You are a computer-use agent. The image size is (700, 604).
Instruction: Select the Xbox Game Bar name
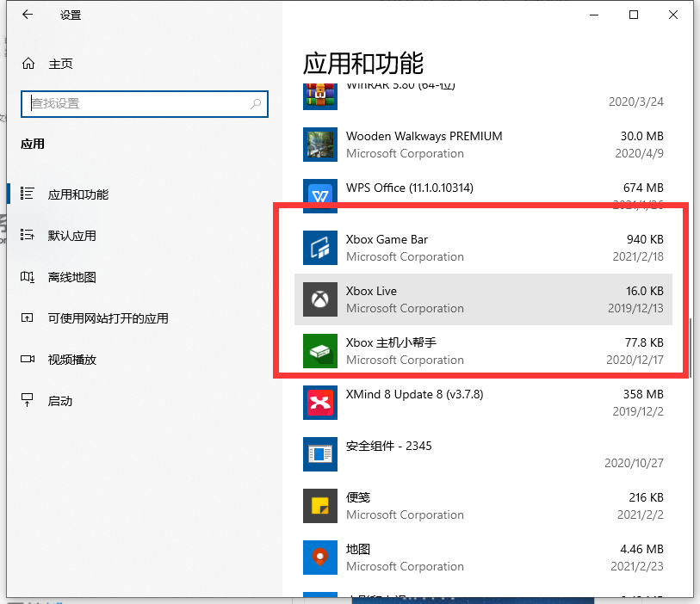click(x=387, y=239)
